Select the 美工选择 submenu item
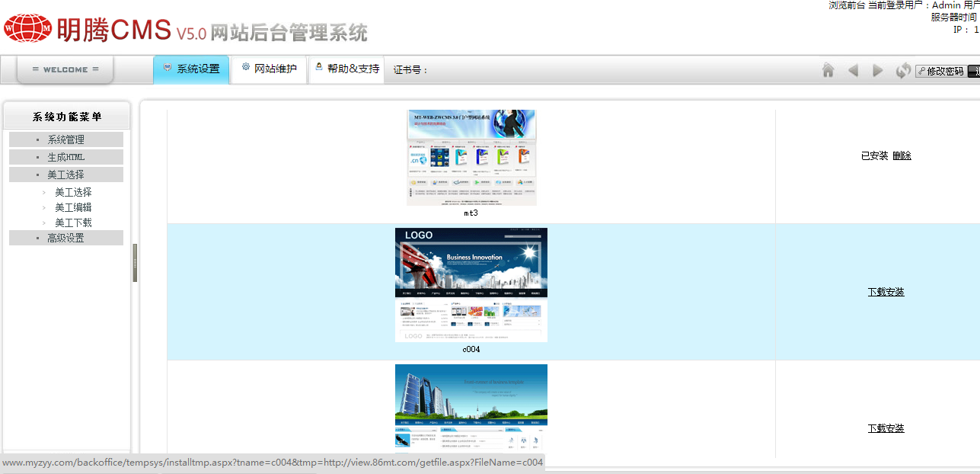 (73, 192)
